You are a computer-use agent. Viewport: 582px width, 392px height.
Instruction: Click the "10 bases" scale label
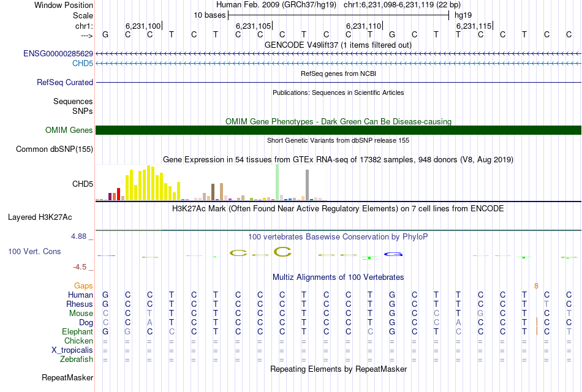[210, 15]
